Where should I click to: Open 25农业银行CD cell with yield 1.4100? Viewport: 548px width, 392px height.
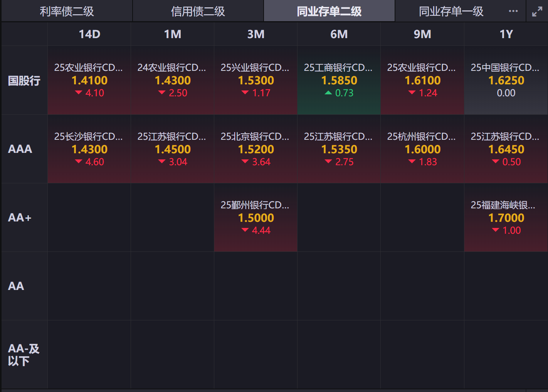(89, 80)
